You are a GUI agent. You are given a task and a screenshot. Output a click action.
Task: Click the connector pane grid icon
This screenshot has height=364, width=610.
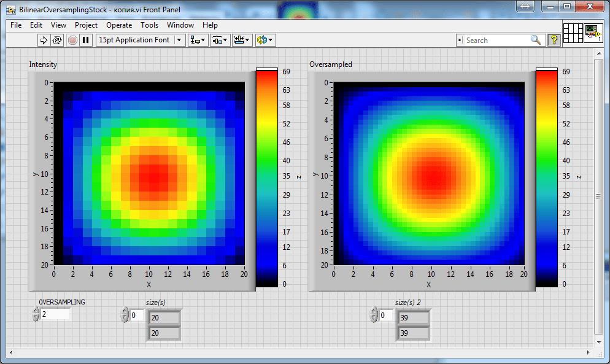point(573,33)
